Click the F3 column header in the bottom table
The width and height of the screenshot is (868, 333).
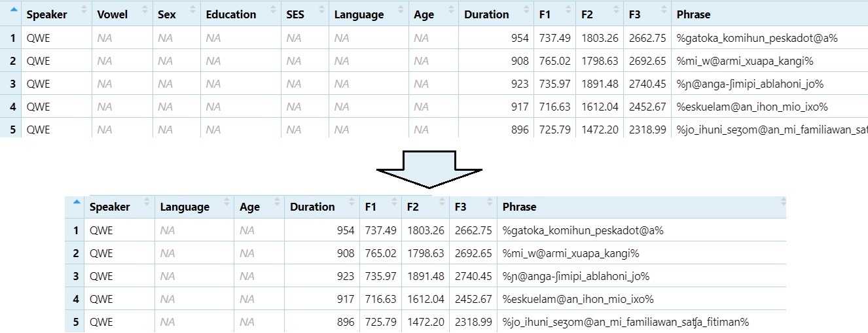click(x=460, y=207)
